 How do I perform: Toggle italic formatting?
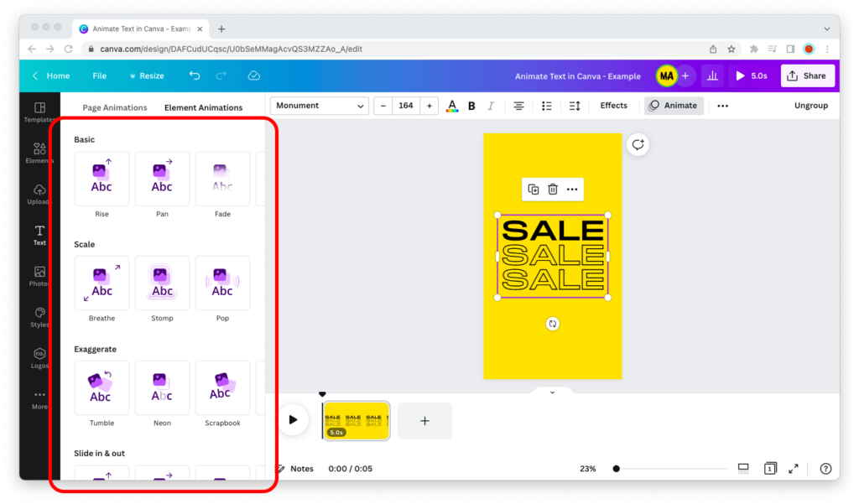[491, 106]
